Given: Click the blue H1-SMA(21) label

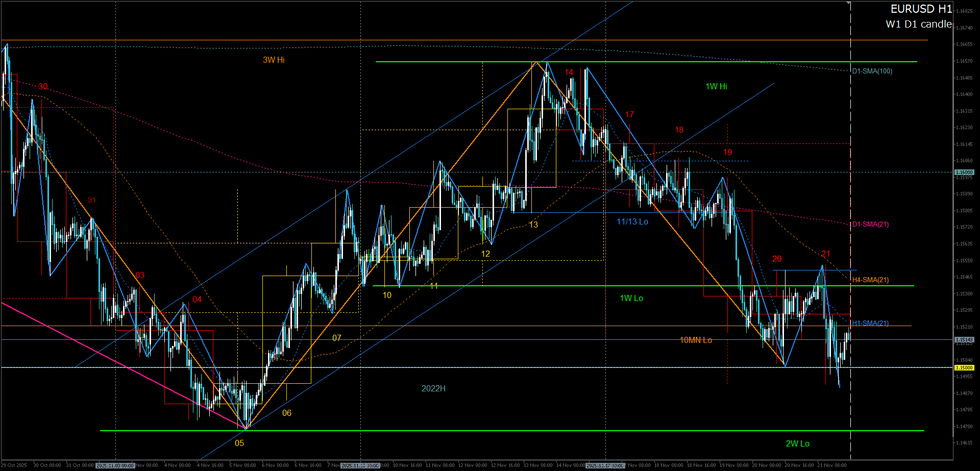Looking at the screenshot, I should [870, 323].
